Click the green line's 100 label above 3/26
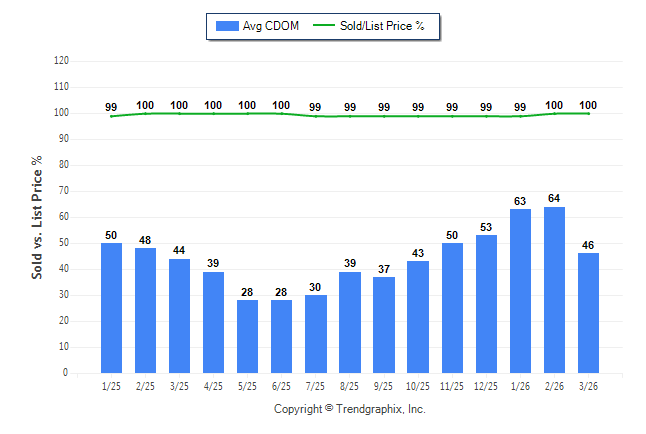This screenshot has height=434, width=646. click(x=588, y=106)
